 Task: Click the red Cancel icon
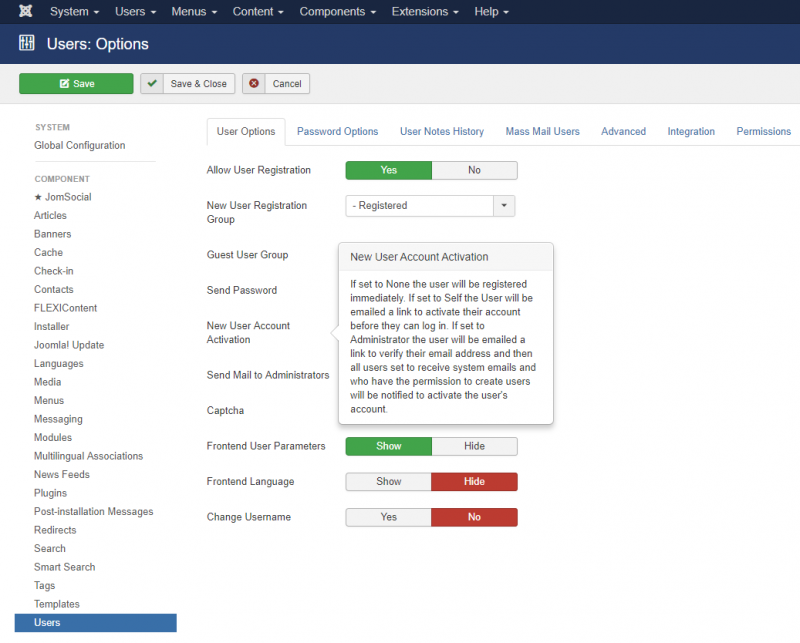[254, 84]
